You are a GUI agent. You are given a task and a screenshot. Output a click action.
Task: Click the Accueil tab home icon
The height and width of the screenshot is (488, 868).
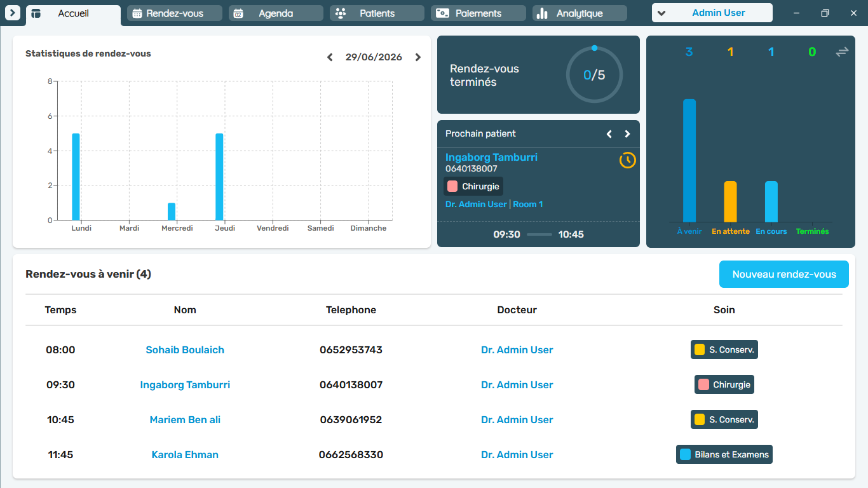36,13
